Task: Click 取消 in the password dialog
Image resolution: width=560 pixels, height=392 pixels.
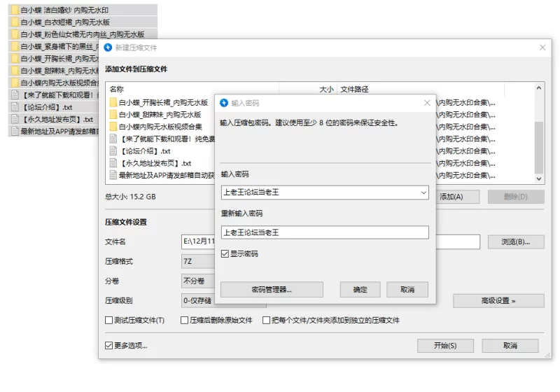Action: [x=407, y=290]
